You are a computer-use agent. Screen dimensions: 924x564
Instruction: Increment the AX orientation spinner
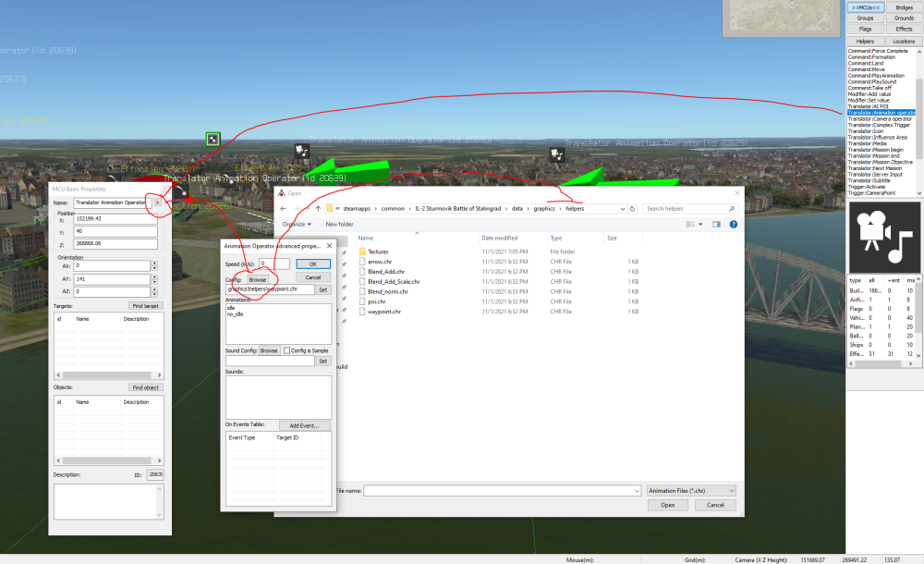pos(154,263)
